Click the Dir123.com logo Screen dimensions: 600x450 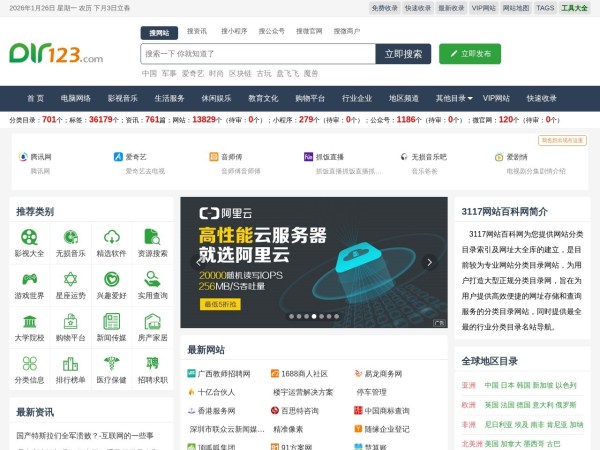[56, 53]
